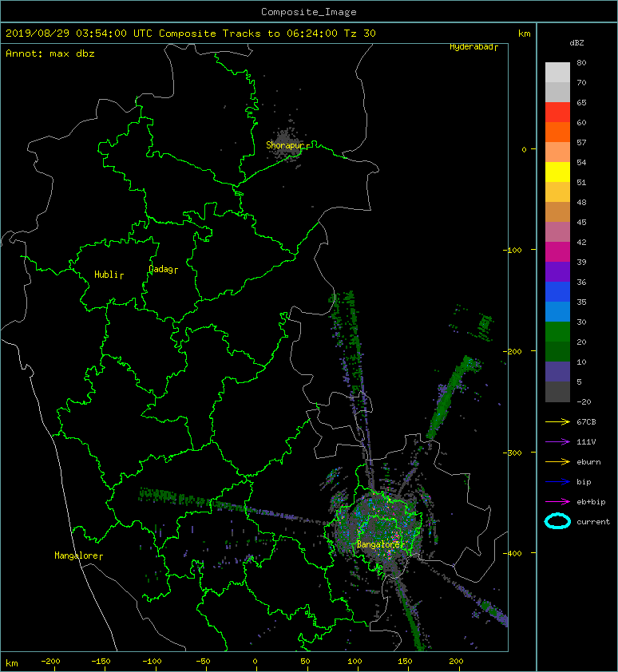Click the orange 60 dBZ color swatch

[557, 132]
